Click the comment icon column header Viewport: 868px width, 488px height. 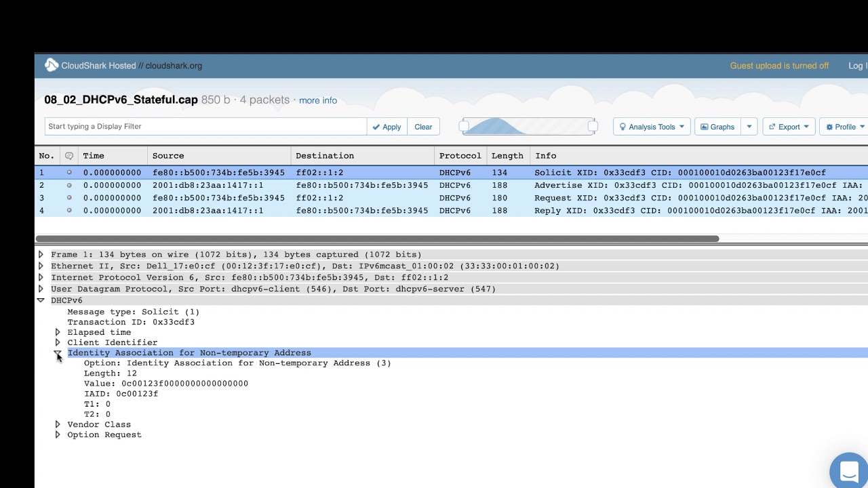(x=68, y=156)
